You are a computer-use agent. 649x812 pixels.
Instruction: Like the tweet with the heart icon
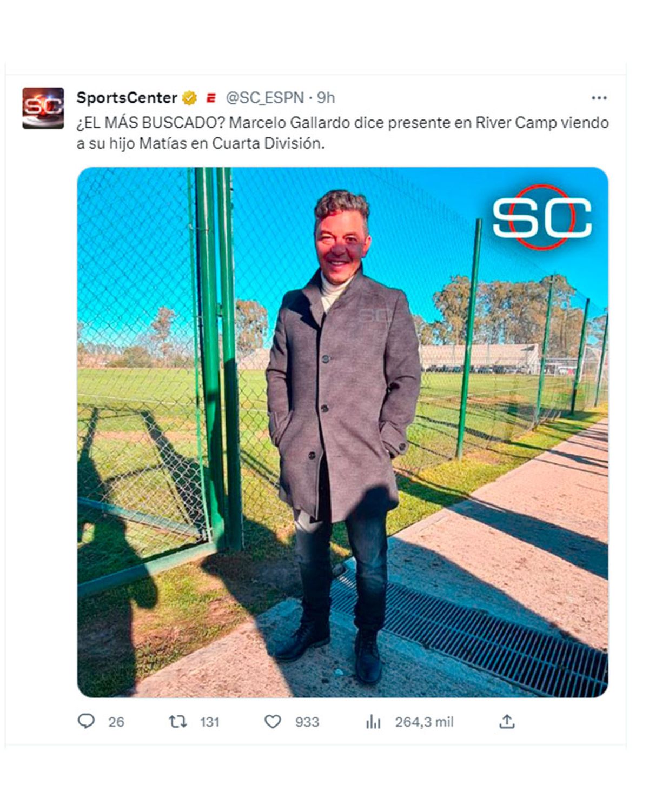(x=273, y=721)
